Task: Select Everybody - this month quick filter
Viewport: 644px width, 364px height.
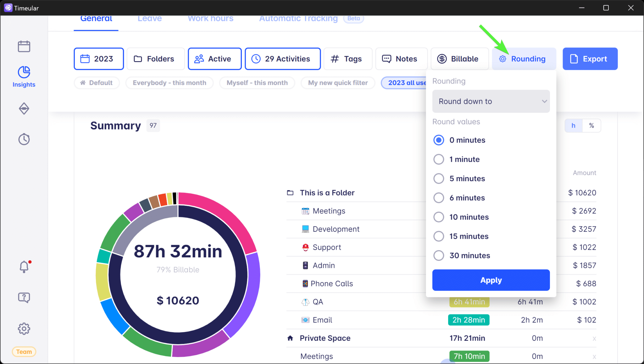Action: click(169, 83)
